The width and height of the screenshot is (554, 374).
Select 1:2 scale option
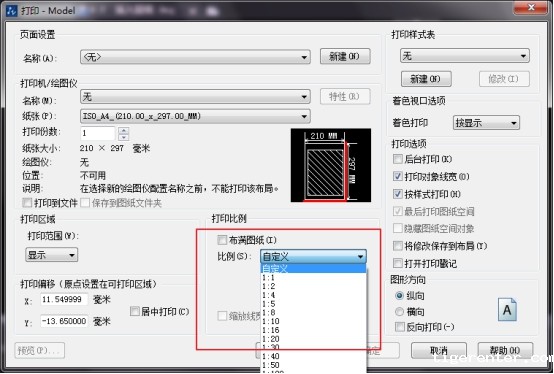coord(313,286)
